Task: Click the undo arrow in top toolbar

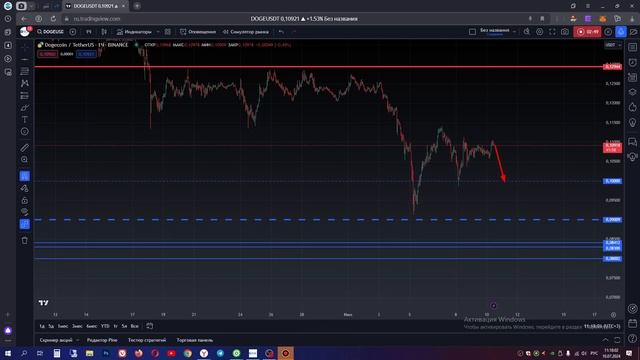Action: click(281, 32)
